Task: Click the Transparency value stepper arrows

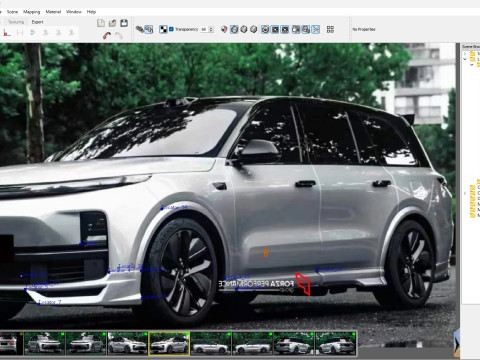Action: coord(211,29)
